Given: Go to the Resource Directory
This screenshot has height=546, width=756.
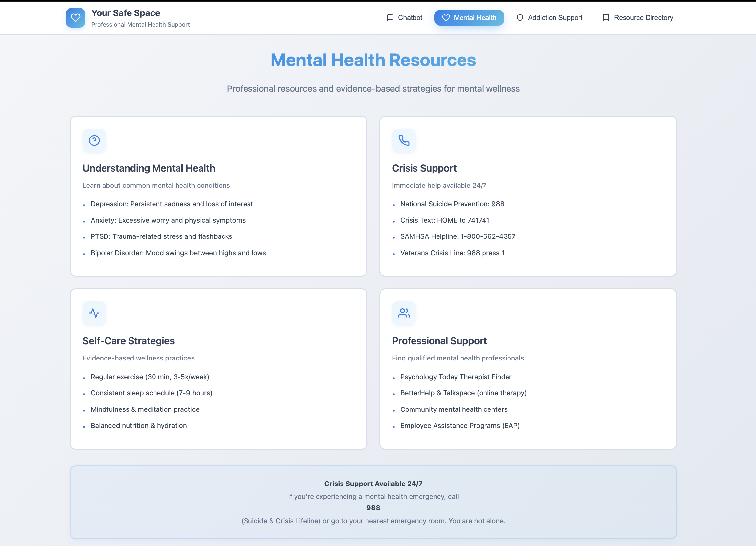Looking at the screenshot, I should (638, 18).
